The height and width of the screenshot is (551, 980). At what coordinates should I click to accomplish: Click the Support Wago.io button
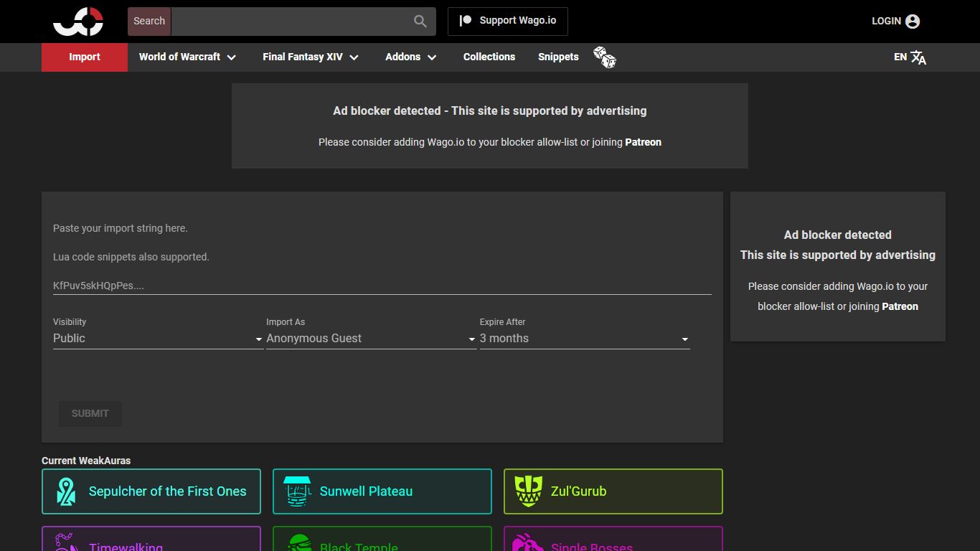click(508, 22)
